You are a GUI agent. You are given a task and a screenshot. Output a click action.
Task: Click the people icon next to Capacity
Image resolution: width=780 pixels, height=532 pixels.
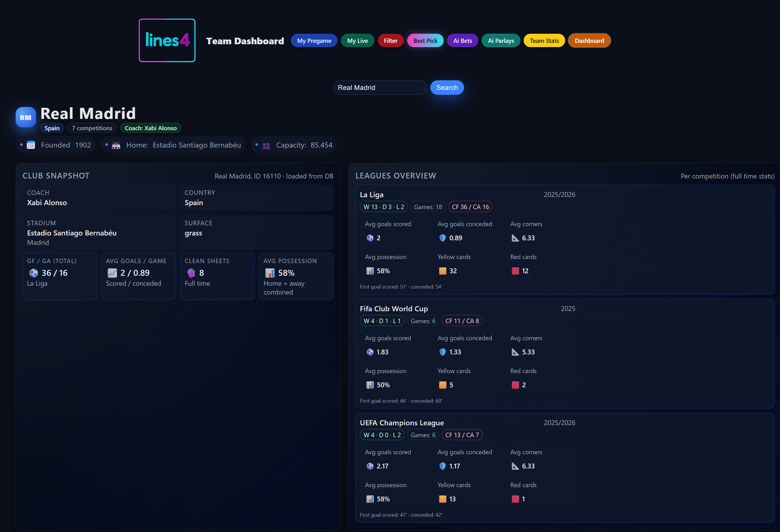tap(266, 145)
